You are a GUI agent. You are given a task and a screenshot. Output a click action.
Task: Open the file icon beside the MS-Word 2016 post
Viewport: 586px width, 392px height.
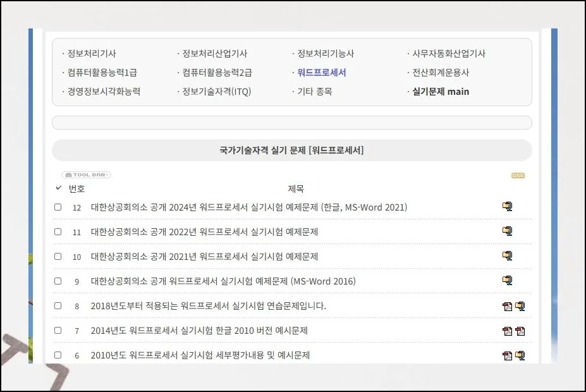click(508, 281)
